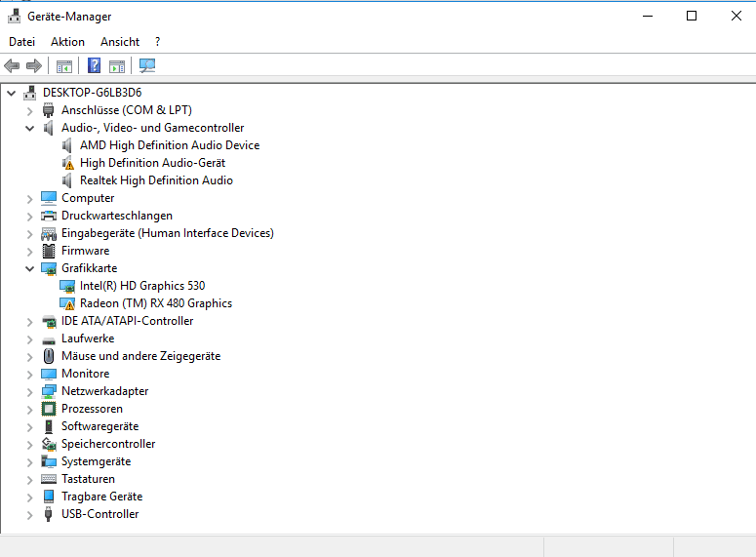Open the Datei menu
The width and height of the screenshot is (756, 557).
pos(22,42)
